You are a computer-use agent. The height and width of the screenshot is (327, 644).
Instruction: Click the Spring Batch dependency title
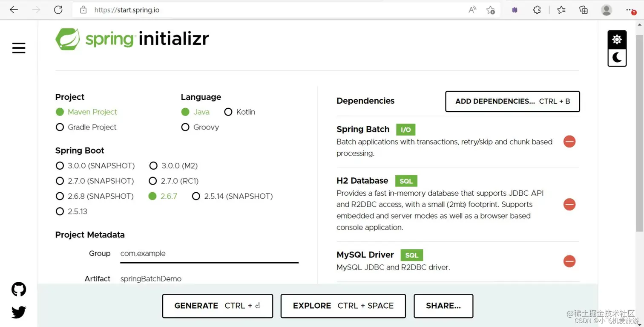(x=363, y=130)
